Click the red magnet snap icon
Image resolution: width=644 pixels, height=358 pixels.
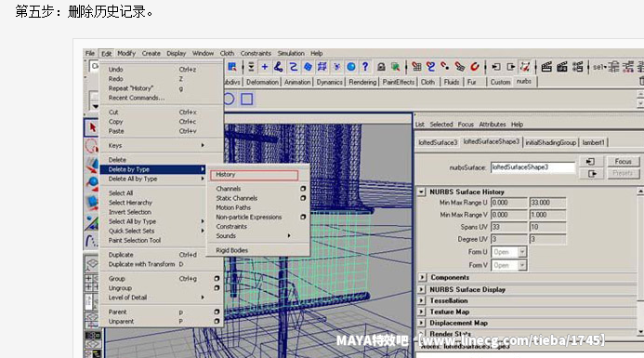coord(475,67)
